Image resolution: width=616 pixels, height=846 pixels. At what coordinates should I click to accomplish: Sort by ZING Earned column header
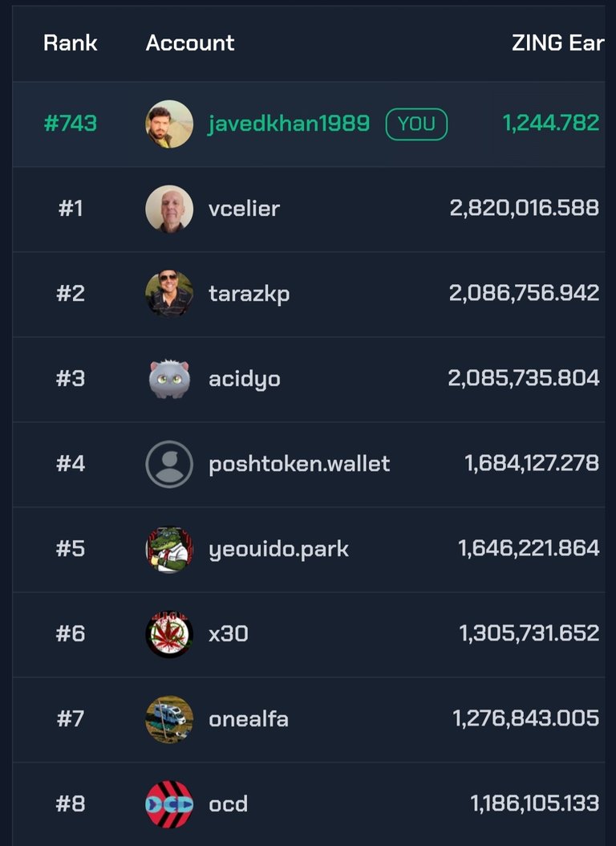(557, 43)
